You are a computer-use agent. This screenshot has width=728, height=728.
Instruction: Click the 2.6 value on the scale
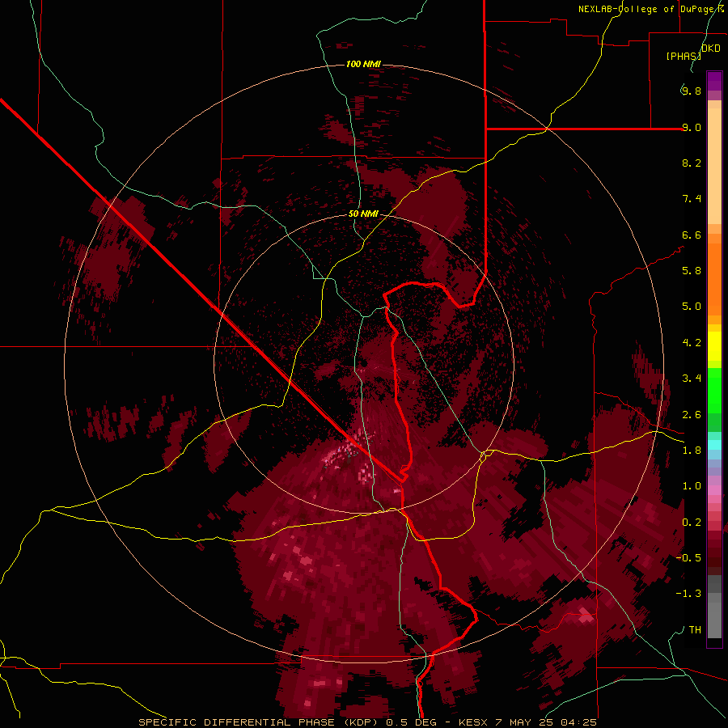coord(692,415)
